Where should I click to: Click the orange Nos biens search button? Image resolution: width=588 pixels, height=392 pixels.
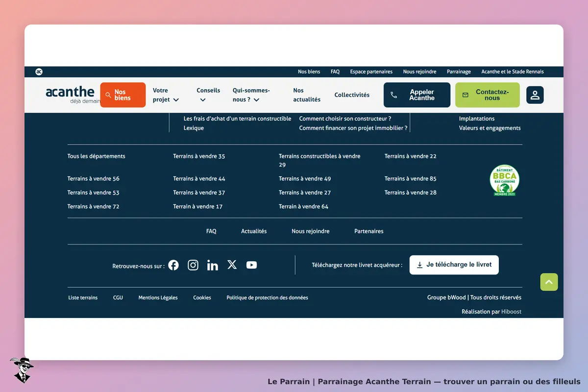pos(123,95)
